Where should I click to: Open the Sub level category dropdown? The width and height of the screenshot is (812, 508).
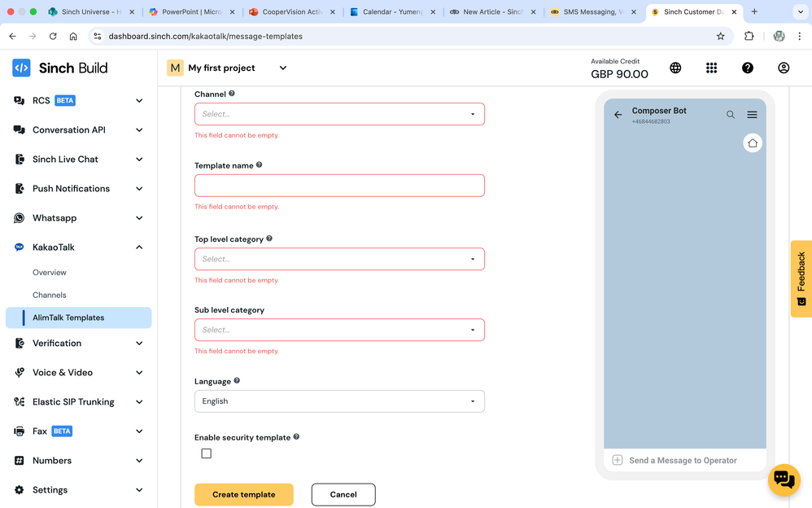click(340, 330)
